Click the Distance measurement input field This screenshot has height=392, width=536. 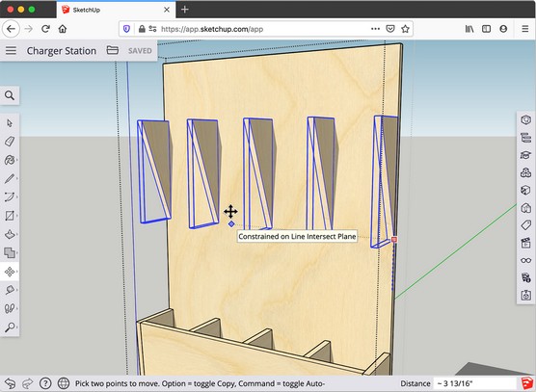coord(476,383)
